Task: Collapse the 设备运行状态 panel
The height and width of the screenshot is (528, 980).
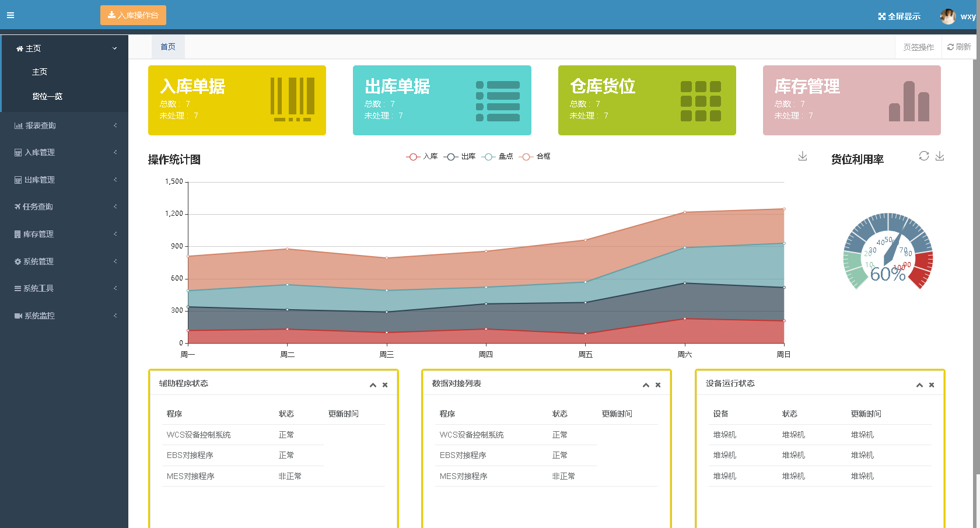Action: pos(919,385)
